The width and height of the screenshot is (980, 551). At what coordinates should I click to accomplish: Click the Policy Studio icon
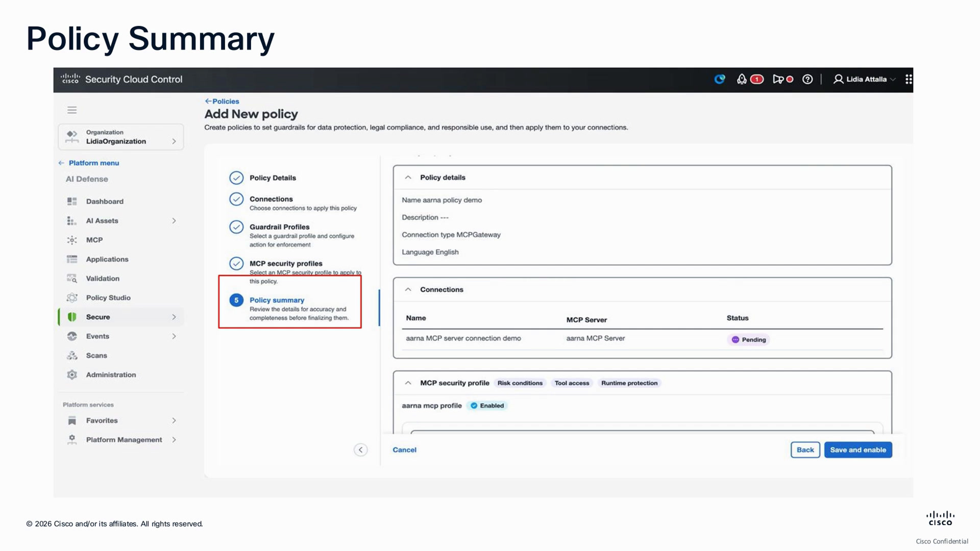72,298
